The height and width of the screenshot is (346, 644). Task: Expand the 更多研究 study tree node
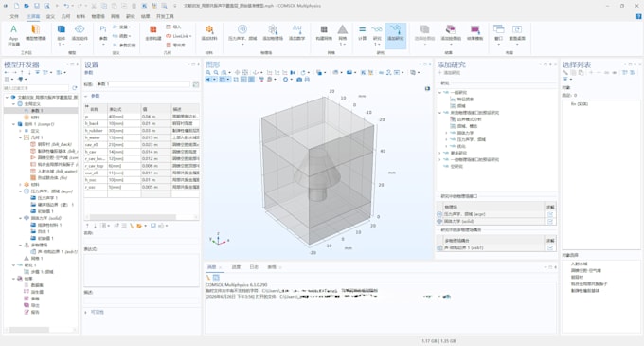pyautogui.click(x=439, y=153)
